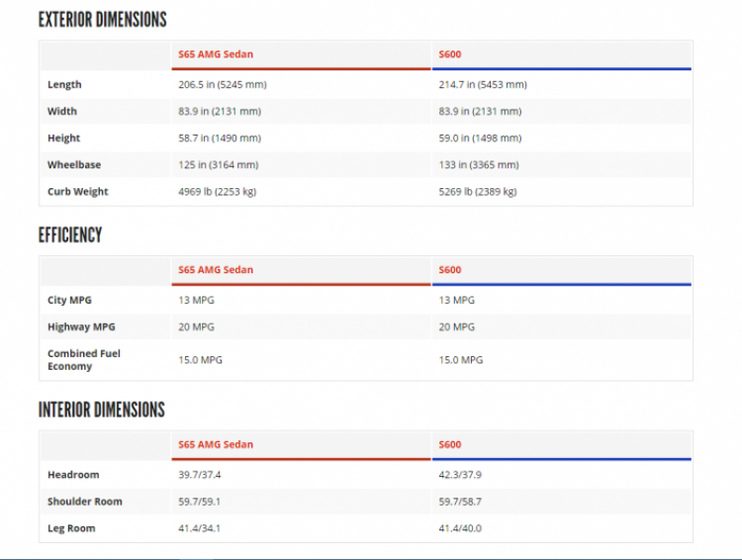Click the EFFICIENCY heading
742x560 pixels.
70,235
